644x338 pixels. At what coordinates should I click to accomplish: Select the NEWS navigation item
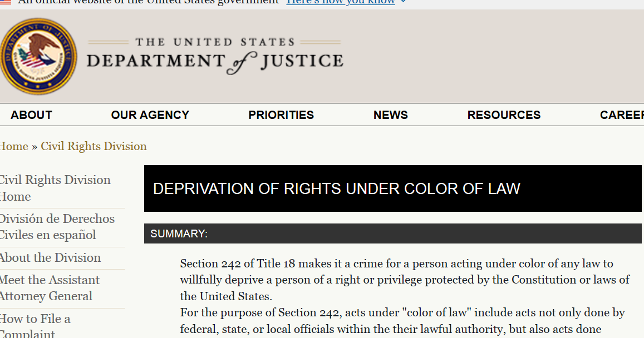point(391,115)
